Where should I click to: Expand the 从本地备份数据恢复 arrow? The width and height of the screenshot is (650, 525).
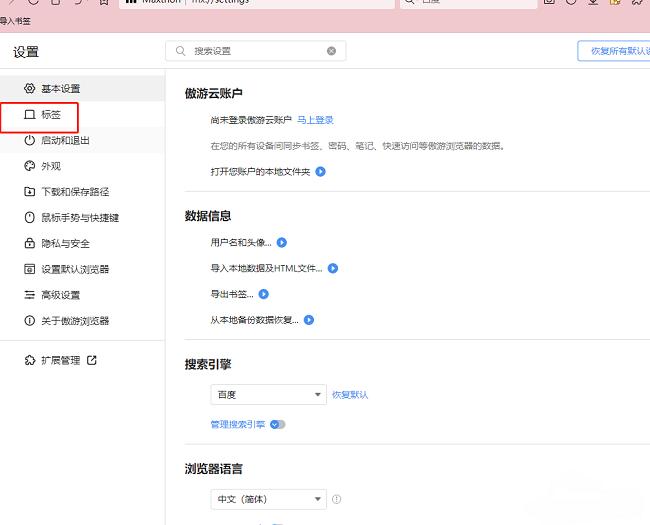click(x=309, y=320)
